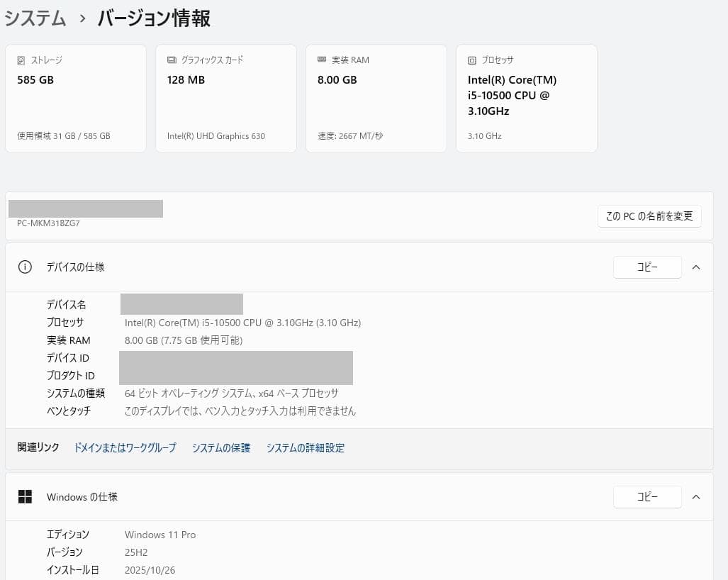Open the ドメインまたはワークグループ link
The width and height of the screenshot is (728, 580).
125,447
